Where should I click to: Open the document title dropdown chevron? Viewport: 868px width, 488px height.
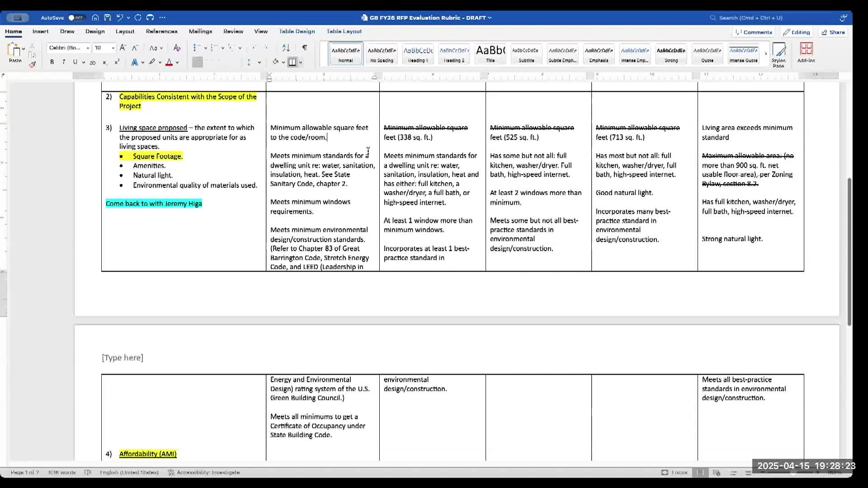point(490,18)
